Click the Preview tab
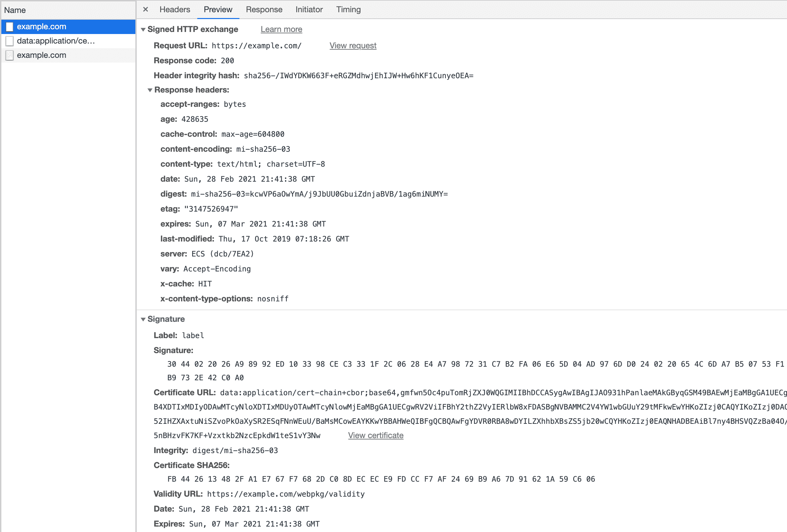Screen dimensions: 787x532 (x=217, y=10)
